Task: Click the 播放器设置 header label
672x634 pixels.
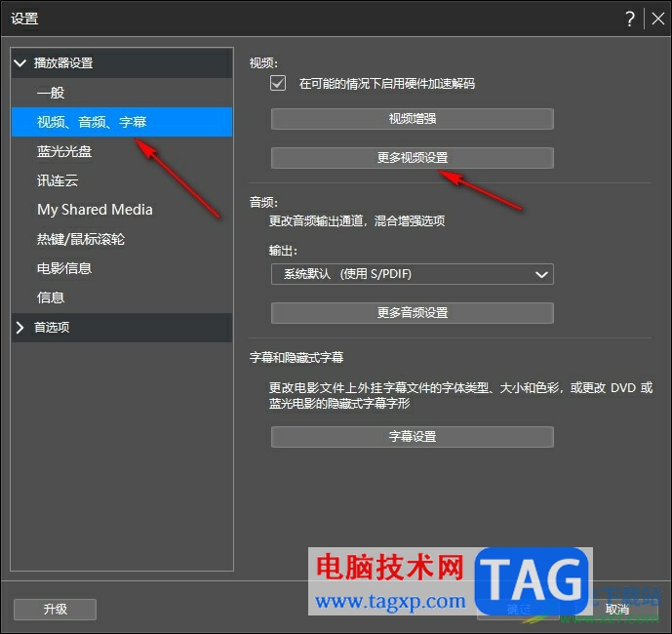Action: [63, 63]
